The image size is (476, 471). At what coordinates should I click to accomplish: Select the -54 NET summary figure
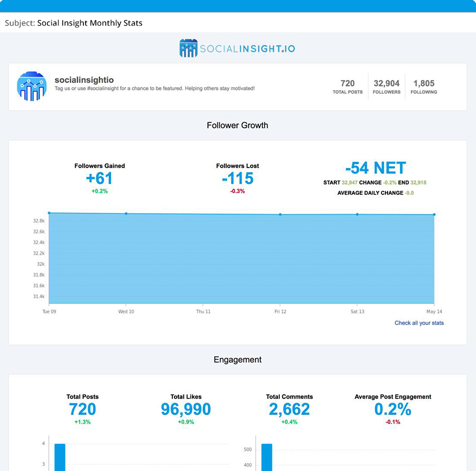[376, 168]
